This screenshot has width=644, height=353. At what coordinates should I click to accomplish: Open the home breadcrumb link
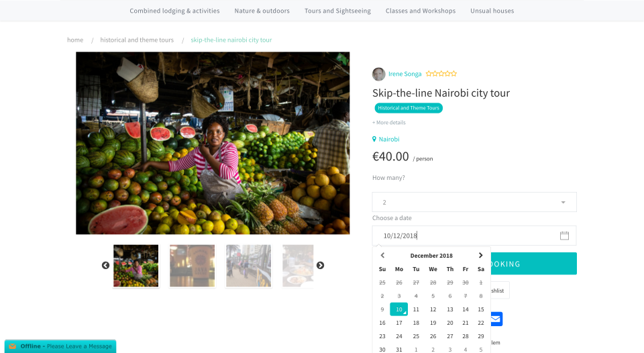coord(75,40)
